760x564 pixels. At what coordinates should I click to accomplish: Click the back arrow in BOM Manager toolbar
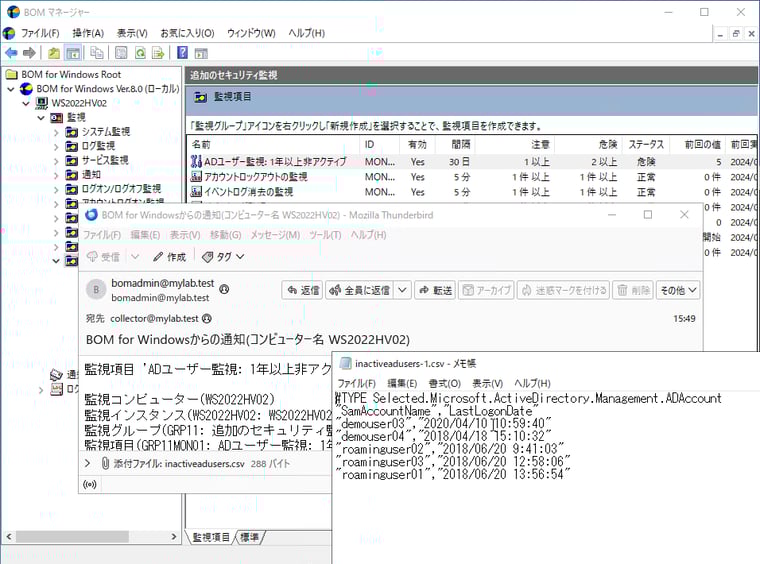click(11, 53)
